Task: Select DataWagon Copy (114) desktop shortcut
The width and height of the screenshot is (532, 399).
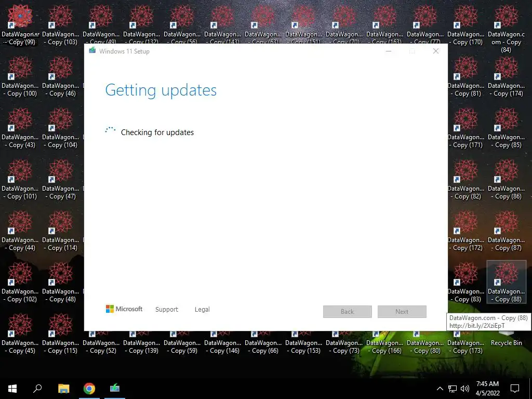Action: (x=60, y=231)
